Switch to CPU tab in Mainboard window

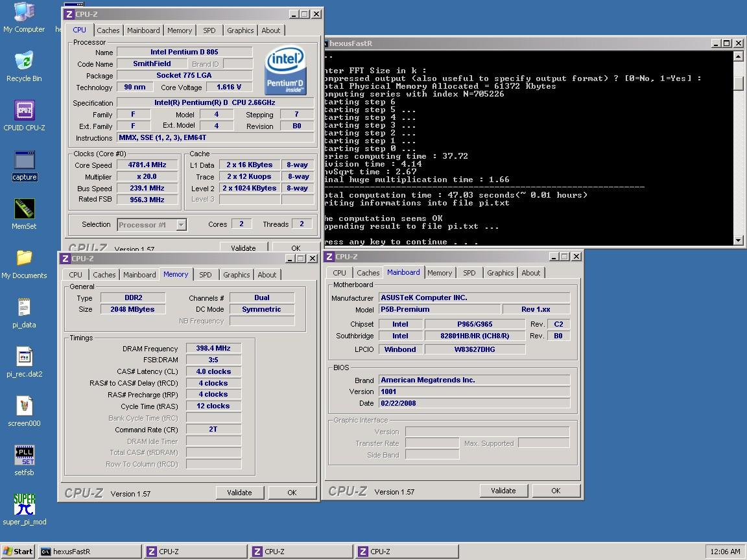click(x=339, y=273)
